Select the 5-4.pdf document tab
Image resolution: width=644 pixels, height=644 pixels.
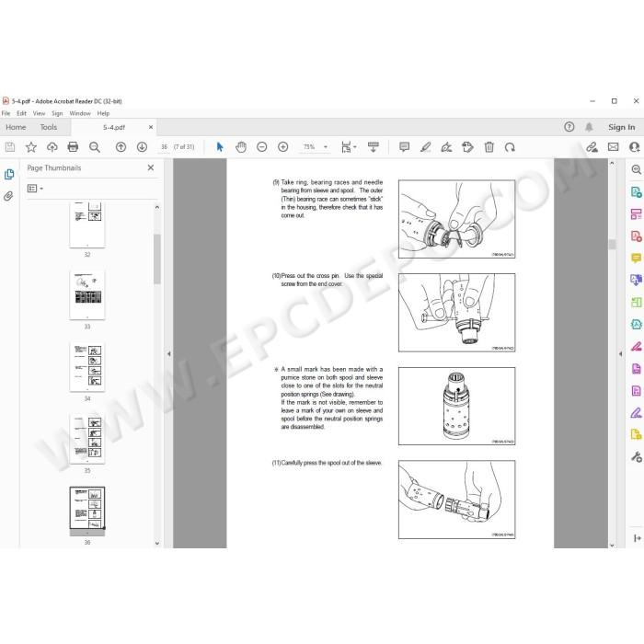coord(114,127)
